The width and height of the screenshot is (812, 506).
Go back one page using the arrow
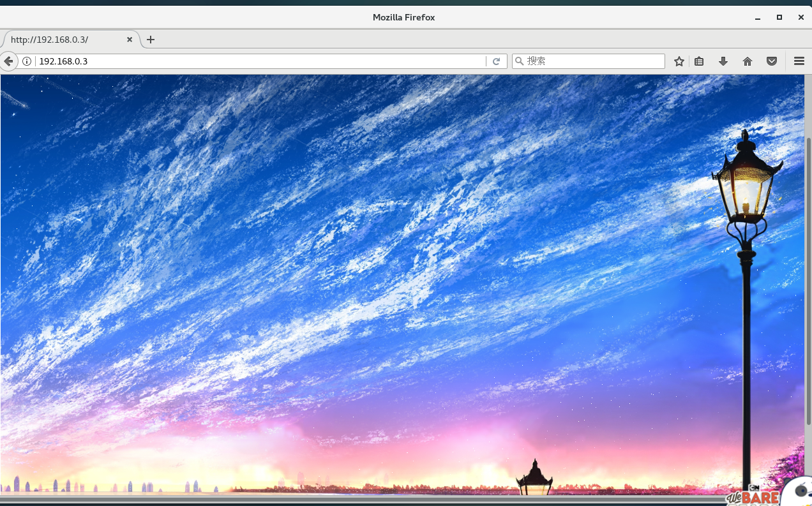click(8, 61)
